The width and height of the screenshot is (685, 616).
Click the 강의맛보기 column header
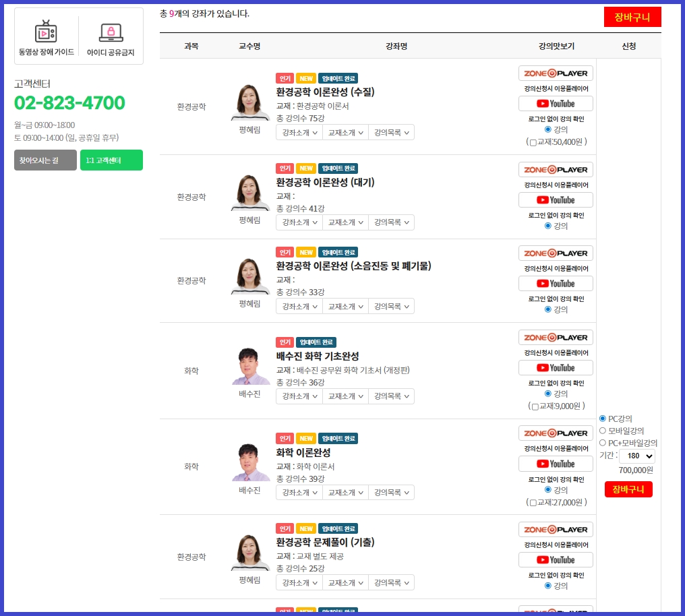point(556,46)
